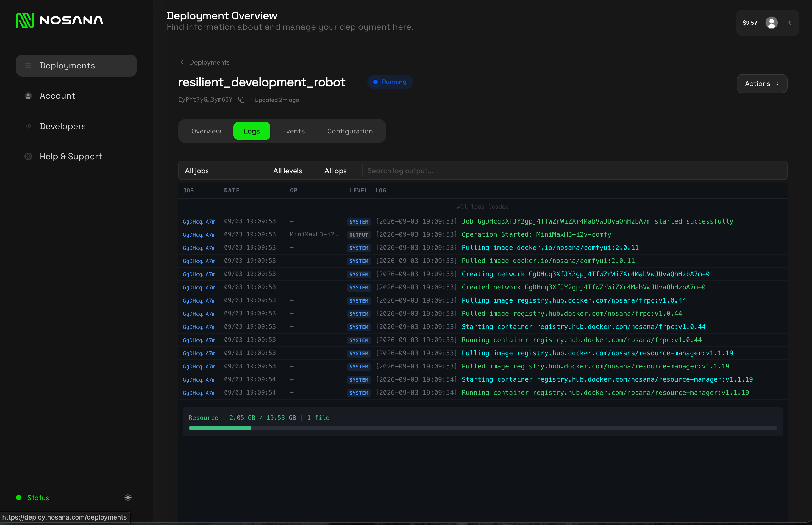Screen dimensions: 812x525
Task: Switch to the Overview tab
Action: [x=206, y=131]
